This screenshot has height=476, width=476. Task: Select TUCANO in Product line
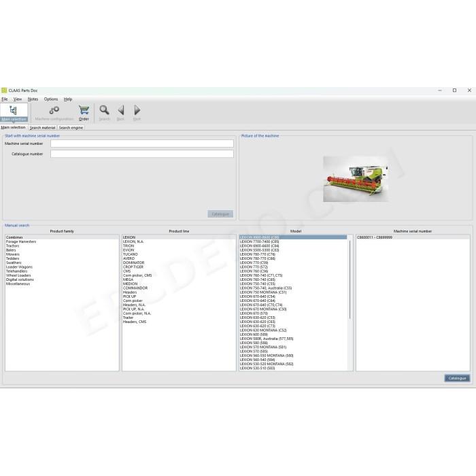click(x=179, y=254)
